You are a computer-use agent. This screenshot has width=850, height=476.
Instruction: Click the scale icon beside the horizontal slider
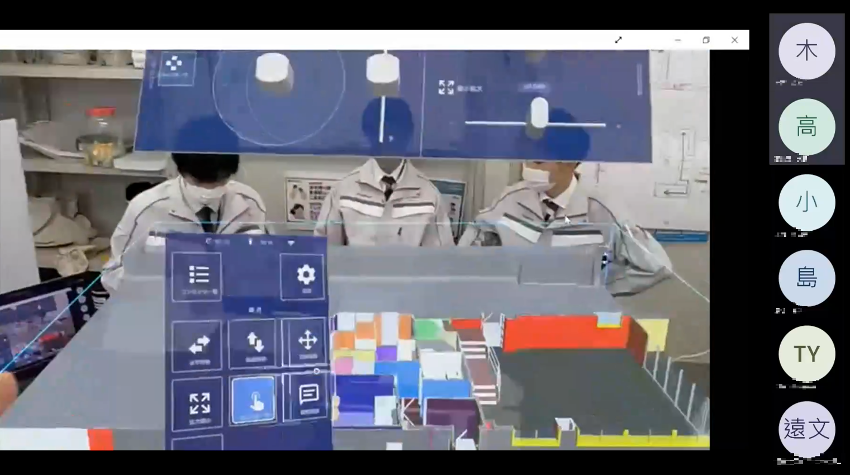tap(446, 87)
